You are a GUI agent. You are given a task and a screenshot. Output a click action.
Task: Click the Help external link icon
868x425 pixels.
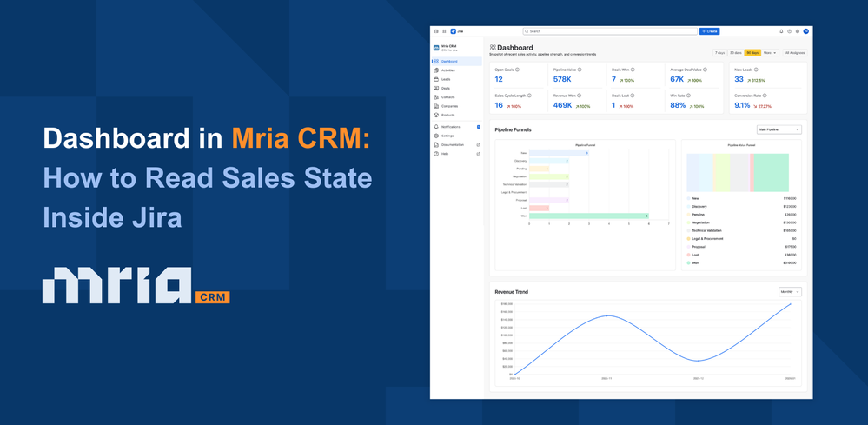pos(478,154)
